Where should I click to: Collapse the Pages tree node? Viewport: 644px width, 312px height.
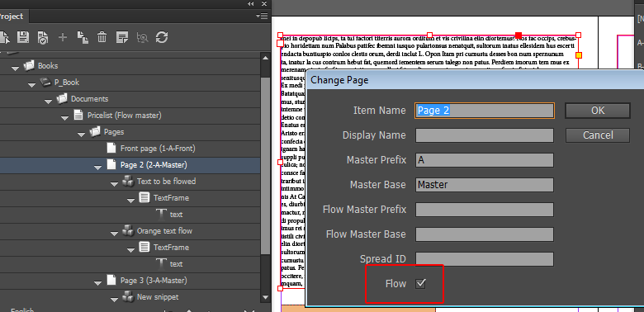click(x=81, y=135)
